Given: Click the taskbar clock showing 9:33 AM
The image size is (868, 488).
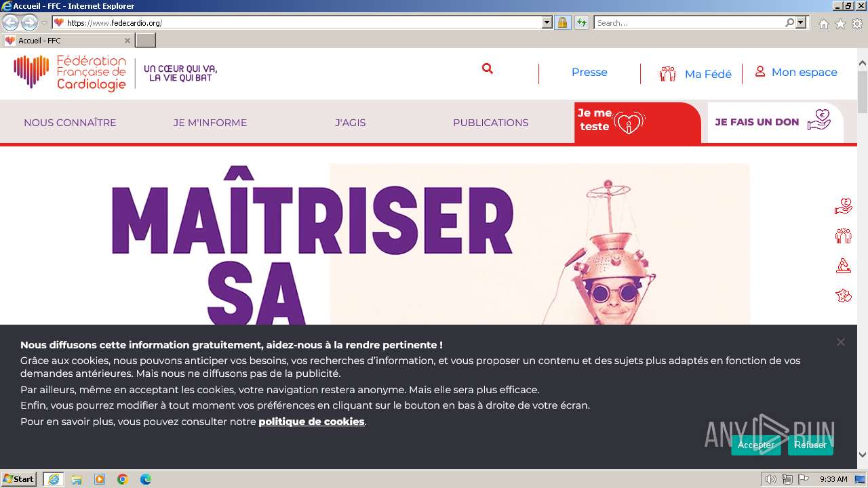Looking at the screenshot, I should [x=833, y=479].
